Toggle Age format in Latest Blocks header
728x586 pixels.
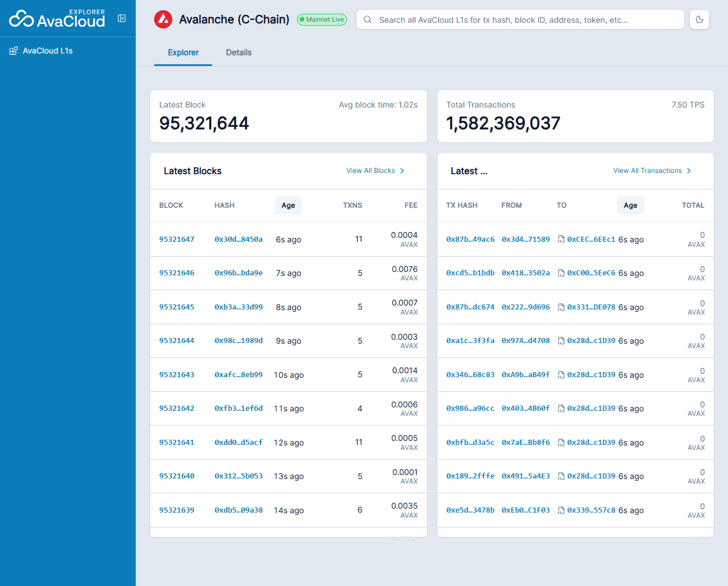[288, 205]
